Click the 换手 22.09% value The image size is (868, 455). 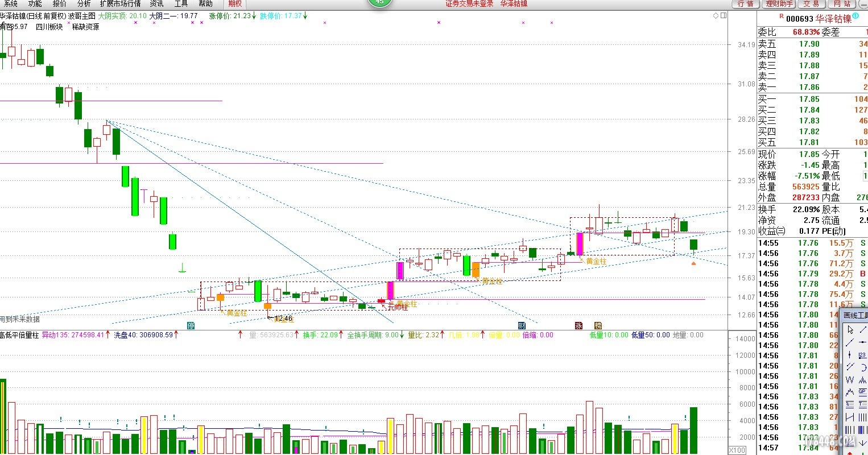pos(806,209)
